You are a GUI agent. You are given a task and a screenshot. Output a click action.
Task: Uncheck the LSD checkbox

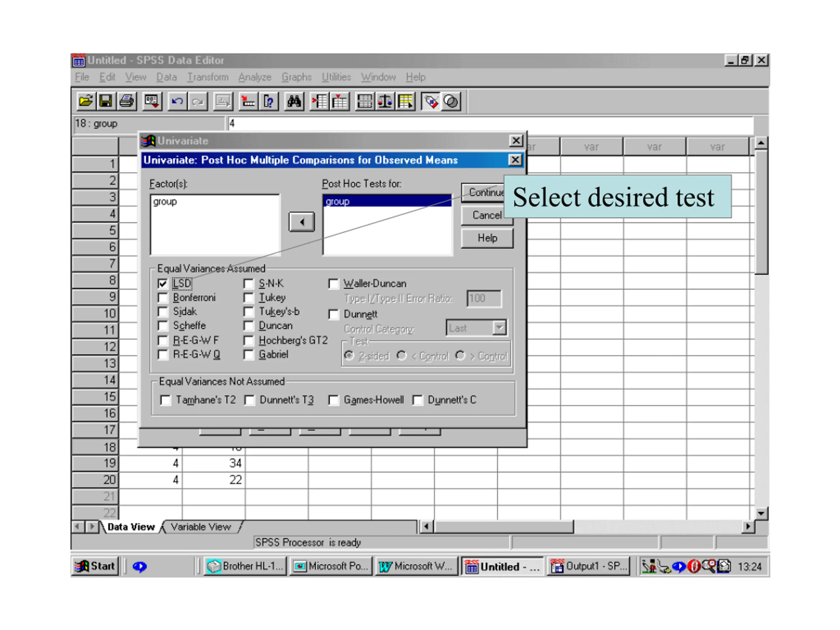[162, 284]
